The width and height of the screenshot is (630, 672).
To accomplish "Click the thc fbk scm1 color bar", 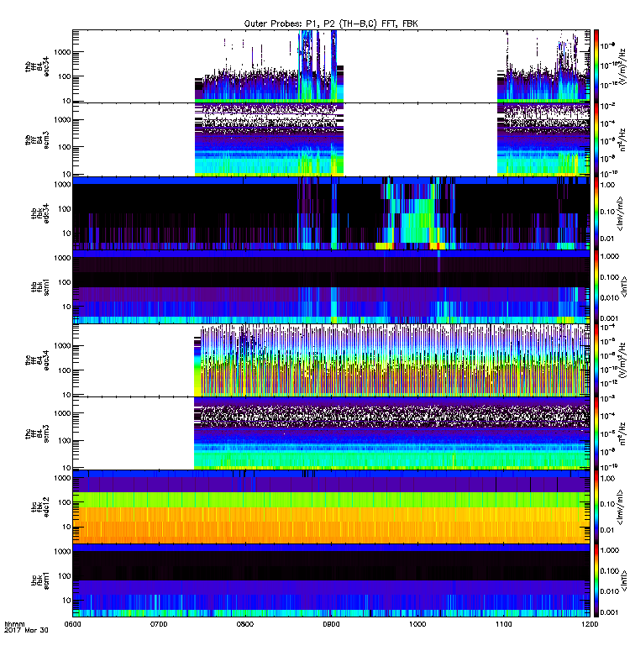I will click(x=596, y=580).
